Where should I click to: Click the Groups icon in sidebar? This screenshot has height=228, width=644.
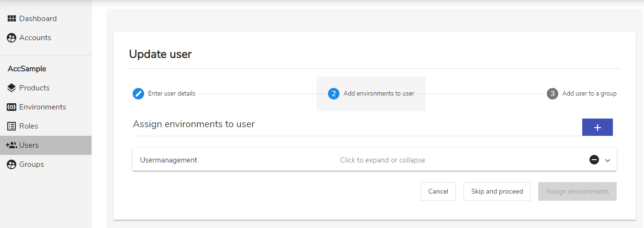click(x=11, y=164)
